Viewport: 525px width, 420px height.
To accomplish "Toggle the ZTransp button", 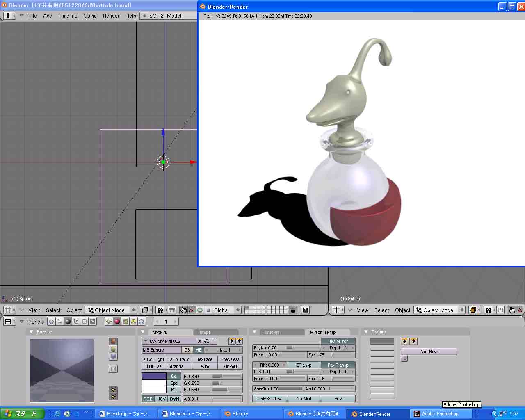I will [304, 365].
